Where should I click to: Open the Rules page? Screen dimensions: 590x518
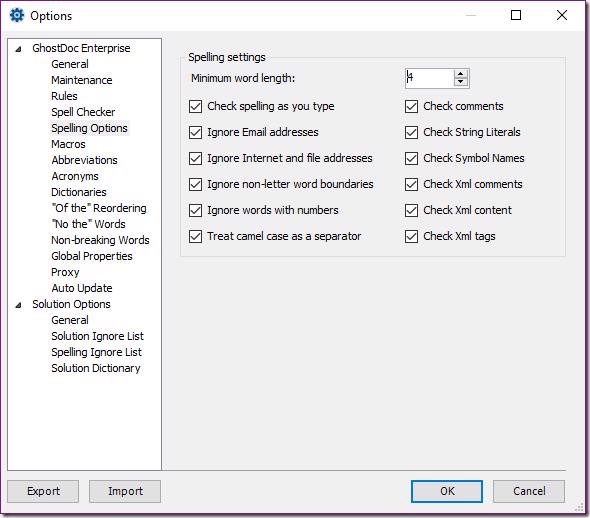[64, 96]
